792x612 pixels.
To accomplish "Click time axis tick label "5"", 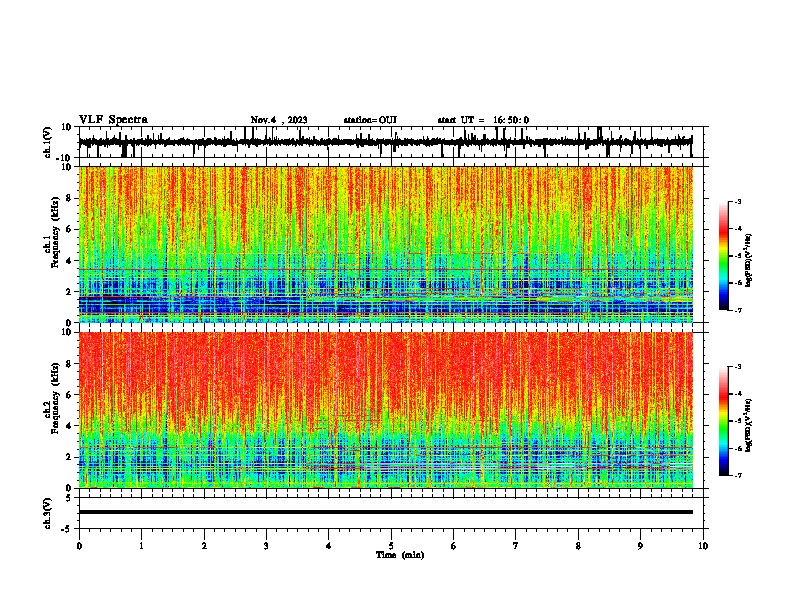I will click(391, 546).
